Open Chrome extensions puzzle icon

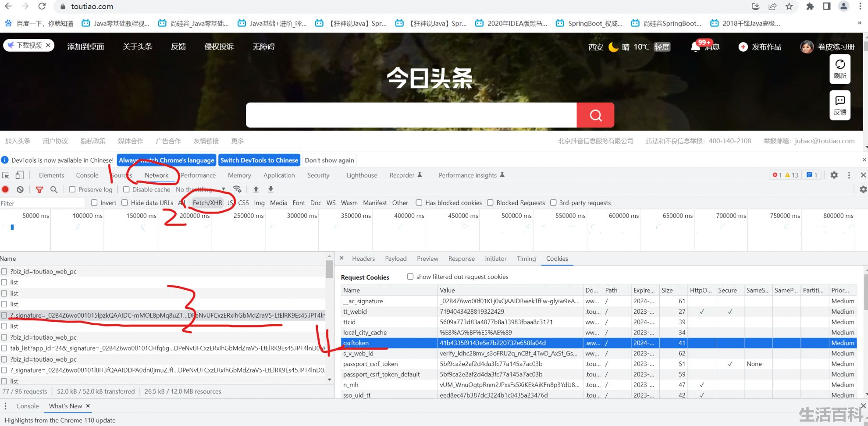click(x=810, y=6)
